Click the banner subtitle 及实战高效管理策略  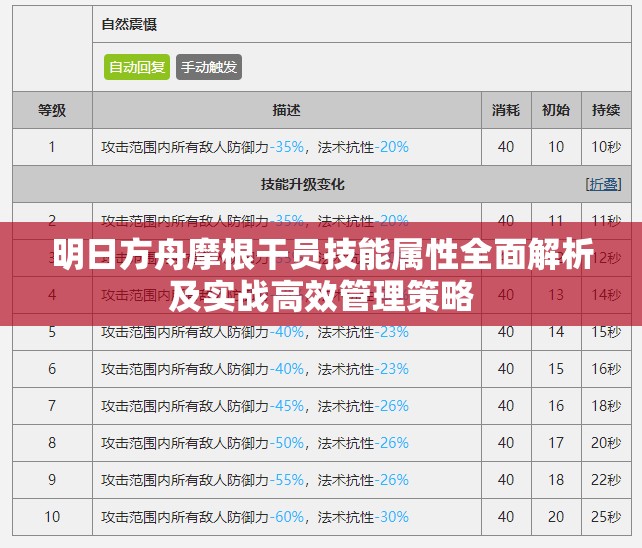[x=321, y=296]
